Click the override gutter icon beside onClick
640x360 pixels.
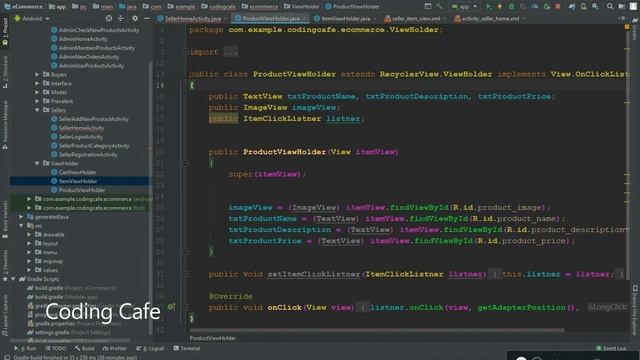click(x=171, y=307)
